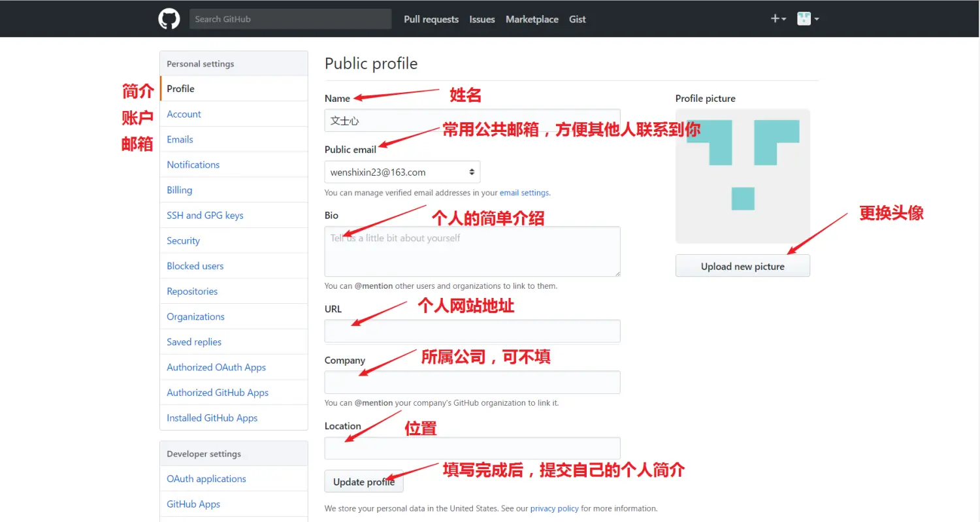Click the Company input field
Image resolution: width=980 pixels, height=522 pixels.
click(x=472, y=382)
